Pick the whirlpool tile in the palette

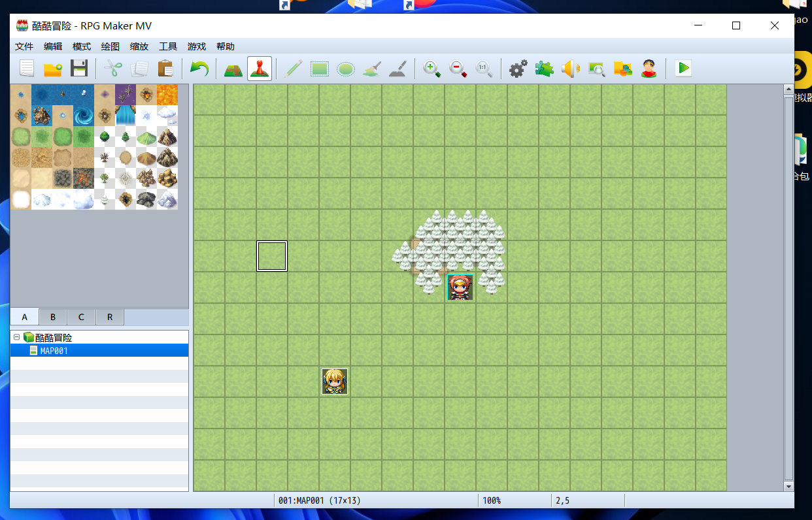tap(84, 116)
